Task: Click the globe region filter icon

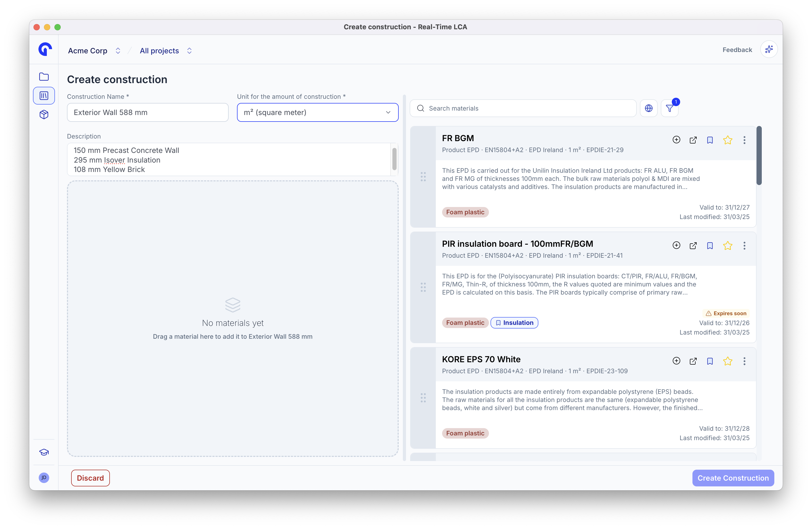Action: click(649, 108)
